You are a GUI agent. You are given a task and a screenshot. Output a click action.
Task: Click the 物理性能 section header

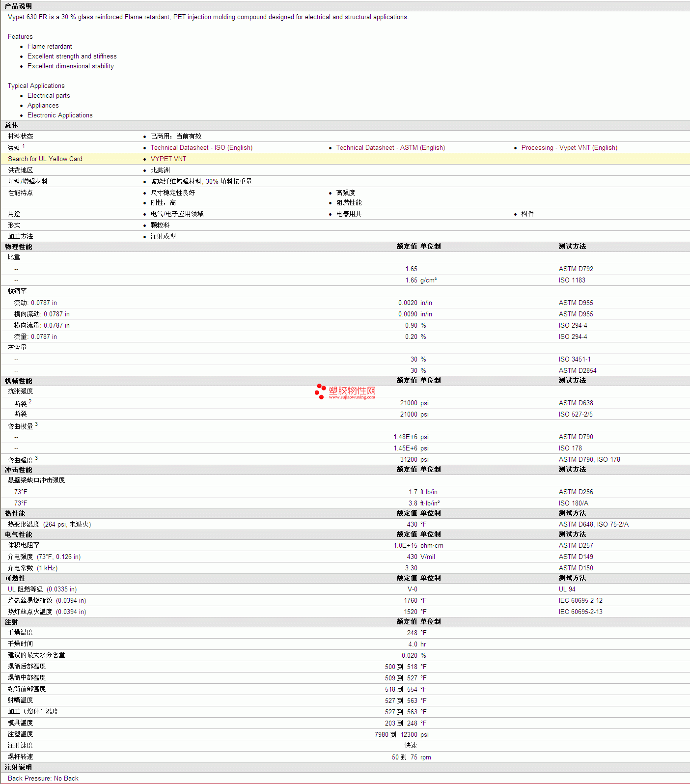[18, 247]
